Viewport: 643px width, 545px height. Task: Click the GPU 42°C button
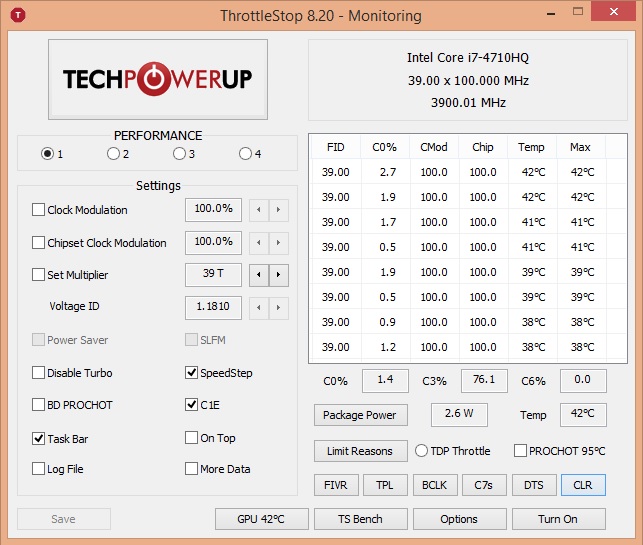[262, 519]
